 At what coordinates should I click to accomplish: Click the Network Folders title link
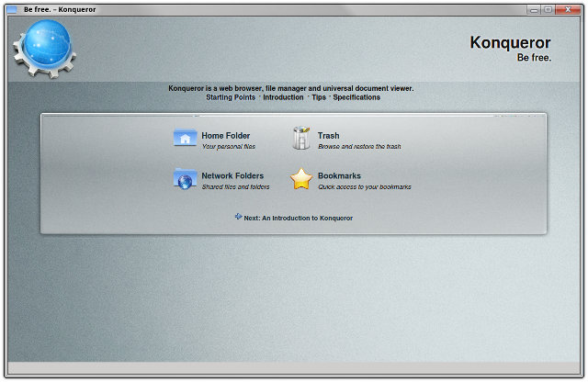(232, 175)
